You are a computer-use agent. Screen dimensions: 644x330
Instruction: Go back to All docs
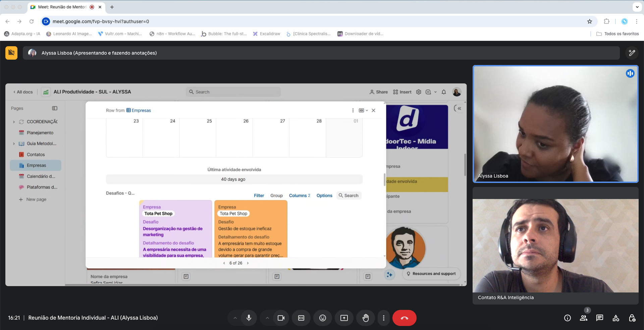pos(23,92)
